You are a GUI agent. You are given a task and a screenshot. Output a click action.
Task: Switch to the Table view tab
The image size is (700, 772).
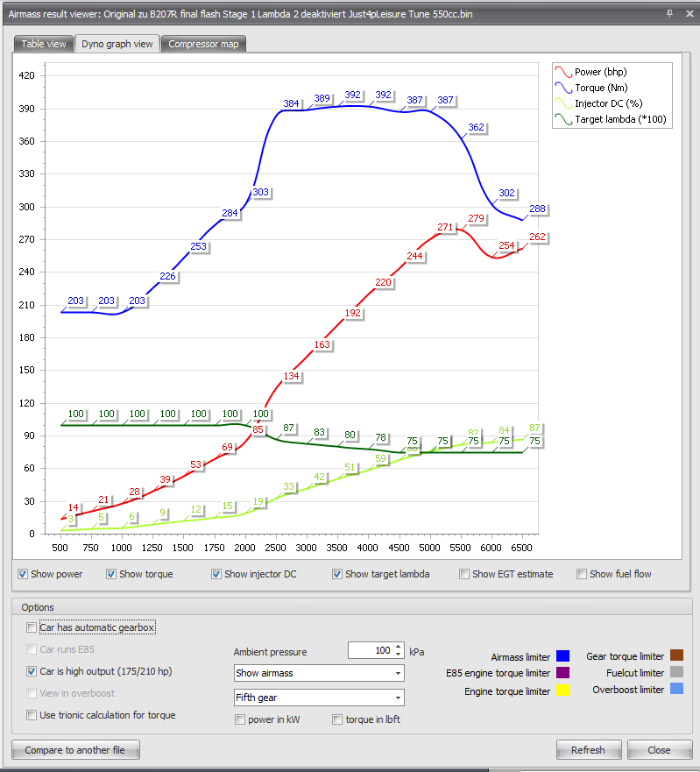tap(43, 44)
